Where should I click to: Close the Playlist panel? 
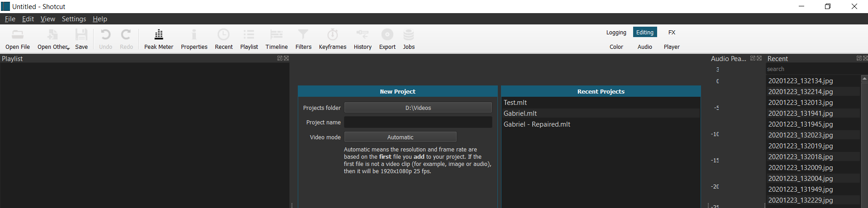[x=286, y=58]
